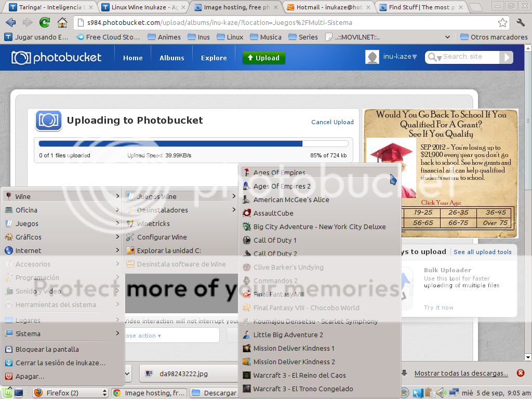
Task: Start AssaultCube from the games list
Action: 319,213
